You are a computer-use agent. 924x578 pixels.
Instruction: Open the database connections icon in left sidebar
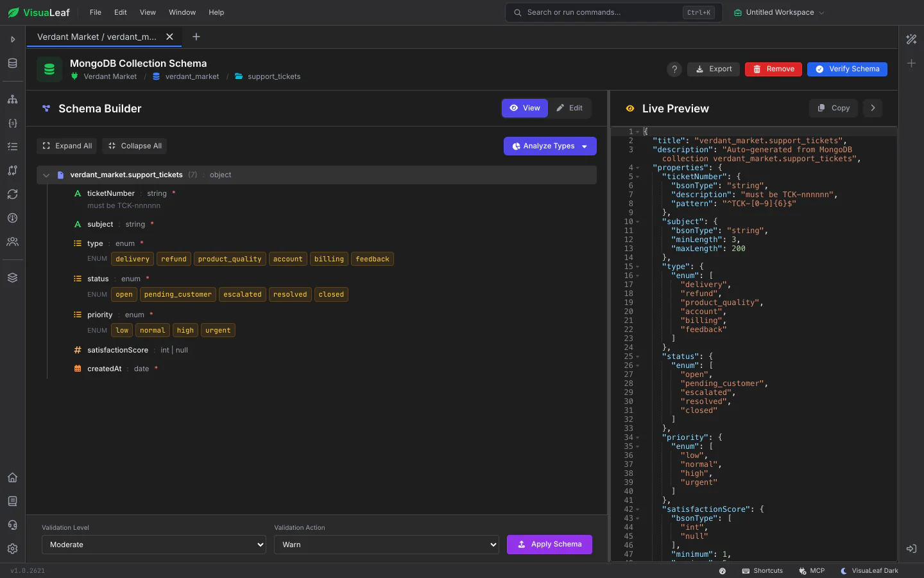13,64
